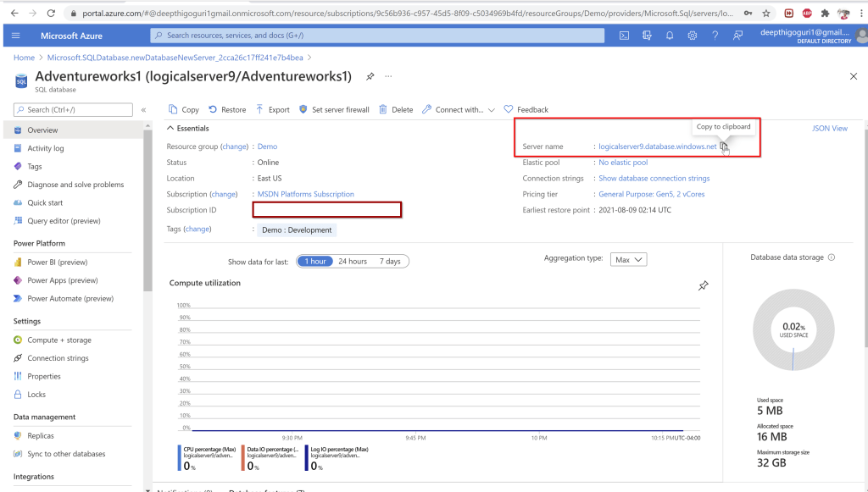Select the 24 hours time range
This screenshot has width=868, height=492.
(353, 262)
